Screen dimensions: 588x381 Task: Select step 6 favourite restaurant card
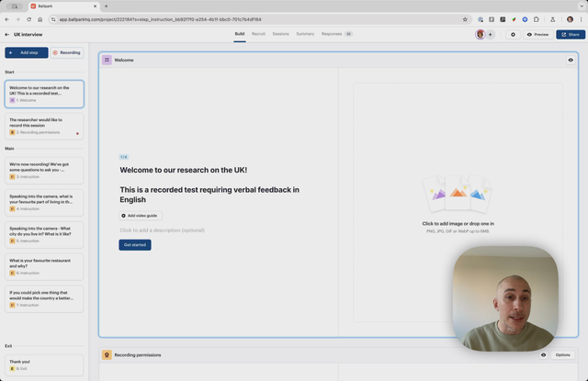pyautogui.click(x=44, y=267)
